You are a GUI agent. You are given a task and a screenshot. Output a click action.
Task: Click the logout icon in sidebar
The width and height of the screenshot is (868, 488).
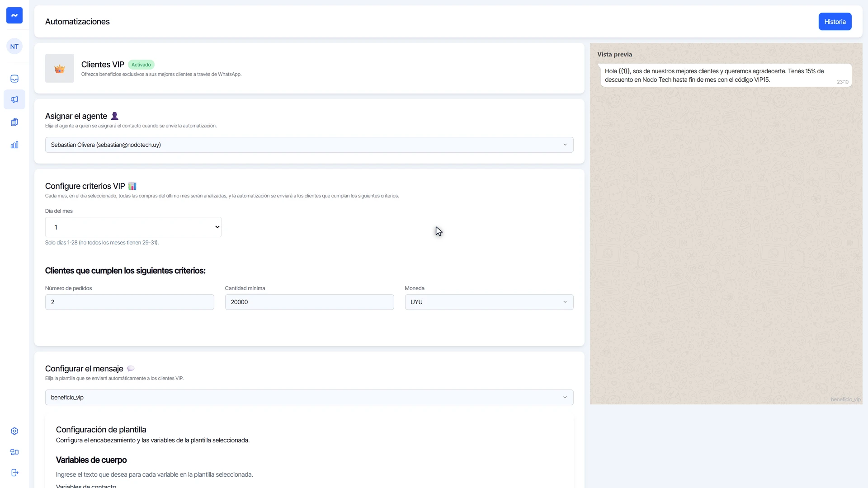click(14, 473)
